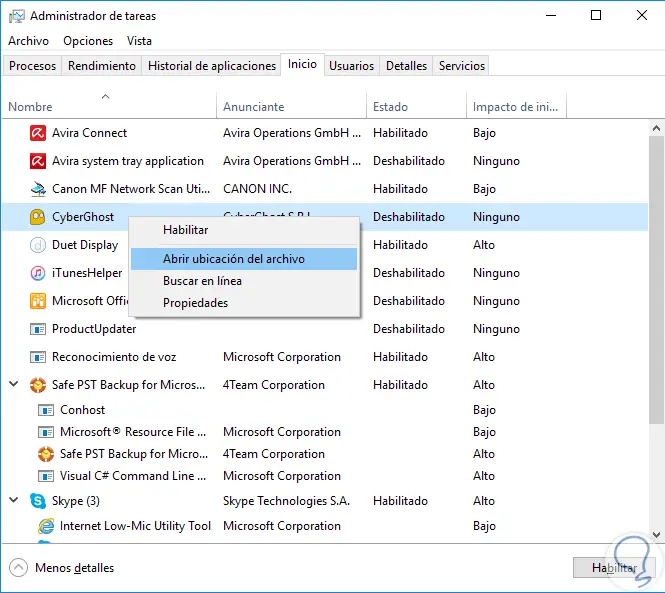This screenshot has width=665, height=593.
Task: Click the Microsoft Resource File icon
Action: pyautogui.click(x=46, y=432)
